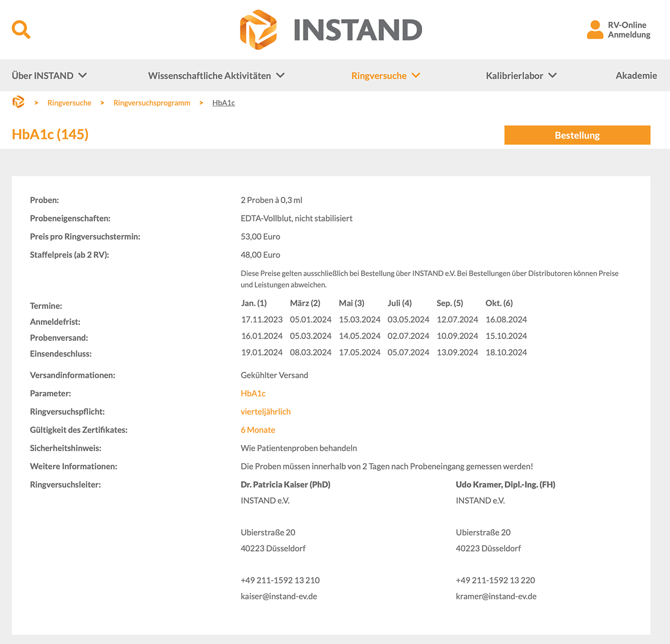Click the vierteljährlich link
Viewport: 670px width, 644px height.
[x=266, y=411]
